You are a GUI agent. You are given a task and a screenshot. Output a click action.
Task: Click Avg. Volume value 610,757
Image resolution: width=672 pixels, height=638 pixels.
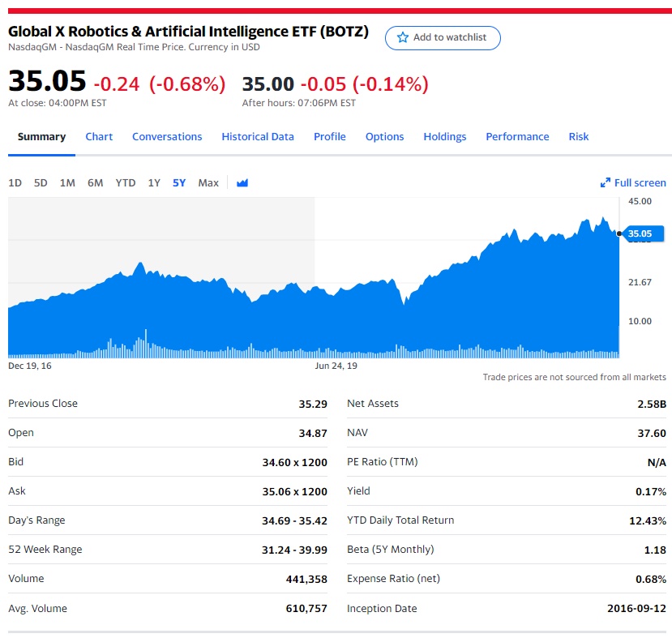tap(306, 609)
